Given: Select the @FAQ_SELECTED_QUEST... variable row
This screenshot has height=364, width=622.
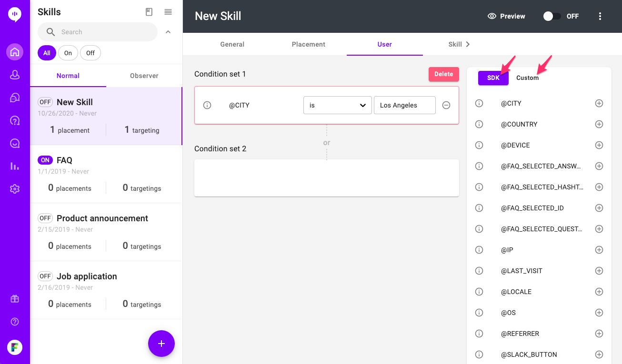Looking at the screenshot, I should pos(539,229).
